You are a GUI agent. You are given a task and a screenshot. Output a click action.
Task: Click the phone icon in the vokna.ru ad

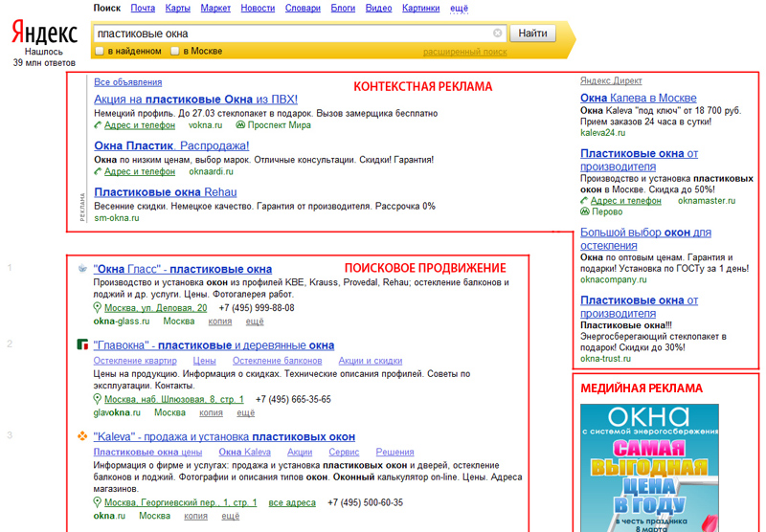click(x=98, y=125)
